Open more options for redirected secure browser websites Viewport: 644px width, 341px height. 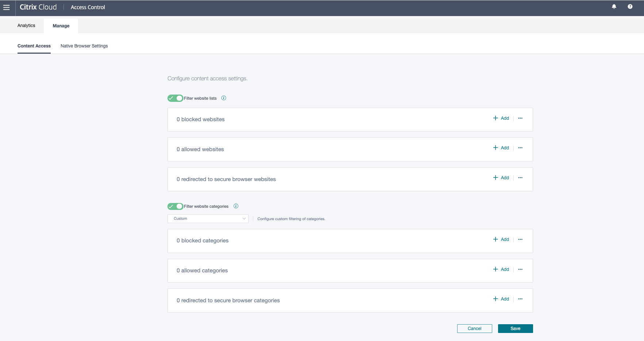(520, 178)
